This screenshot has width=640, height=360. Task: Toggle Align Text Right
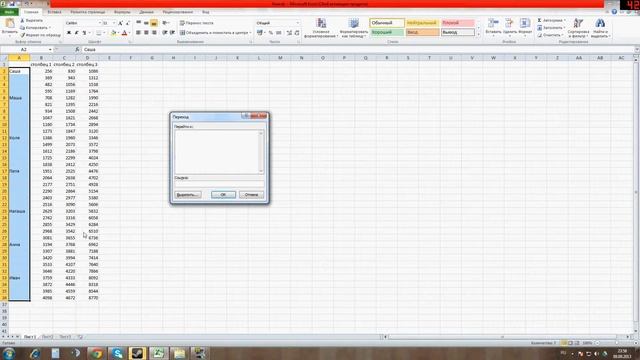pyautogui.click(x=154, y=33)
